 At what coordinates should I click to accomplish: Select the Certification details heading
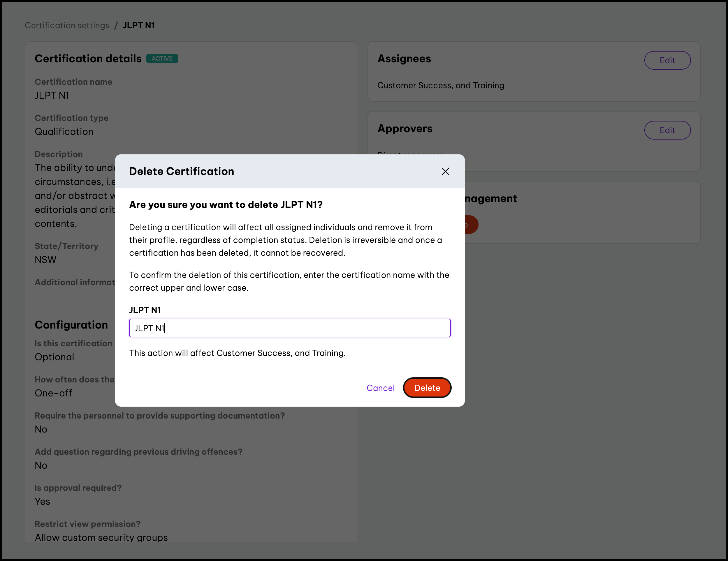[88, 59]
